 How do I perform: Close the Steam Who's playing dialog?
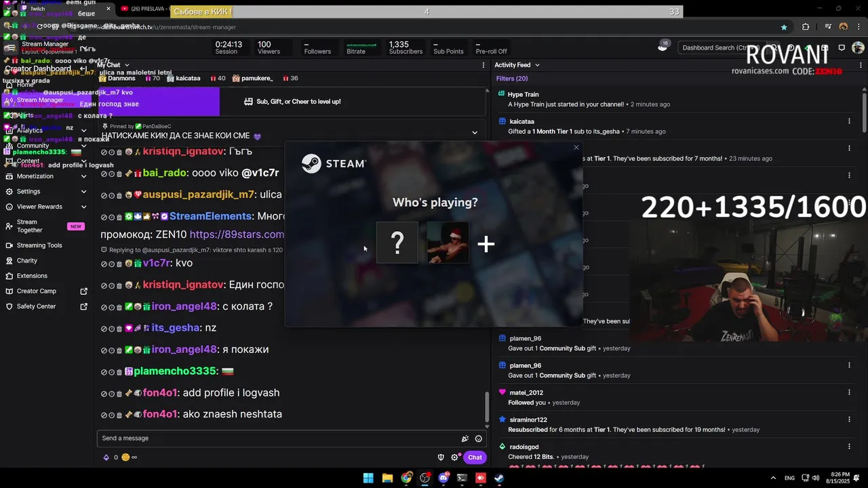coord(576,148)
